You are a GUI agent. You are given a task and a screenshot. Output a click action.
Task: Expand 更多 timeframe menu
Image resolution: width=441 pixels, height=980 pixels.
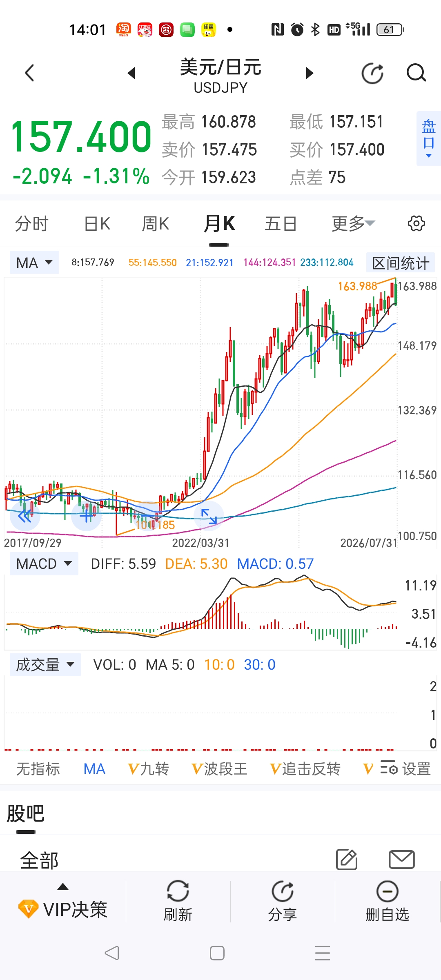click(353, 224)
